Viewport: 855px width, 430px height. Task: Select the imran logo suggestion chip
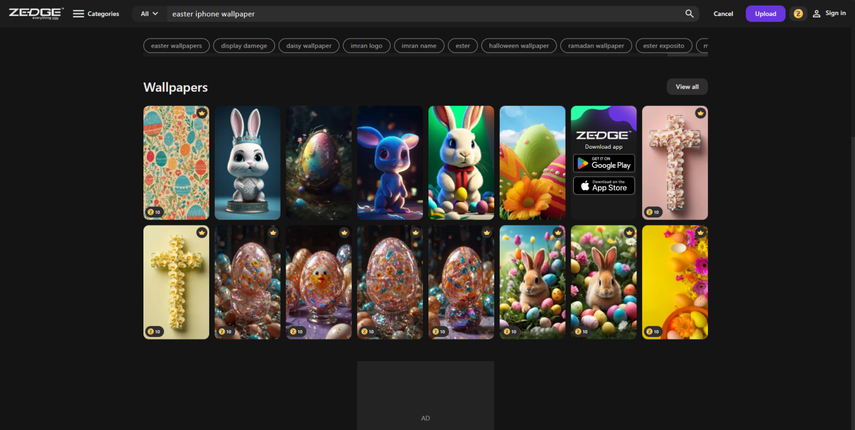(x=366, y=46)
